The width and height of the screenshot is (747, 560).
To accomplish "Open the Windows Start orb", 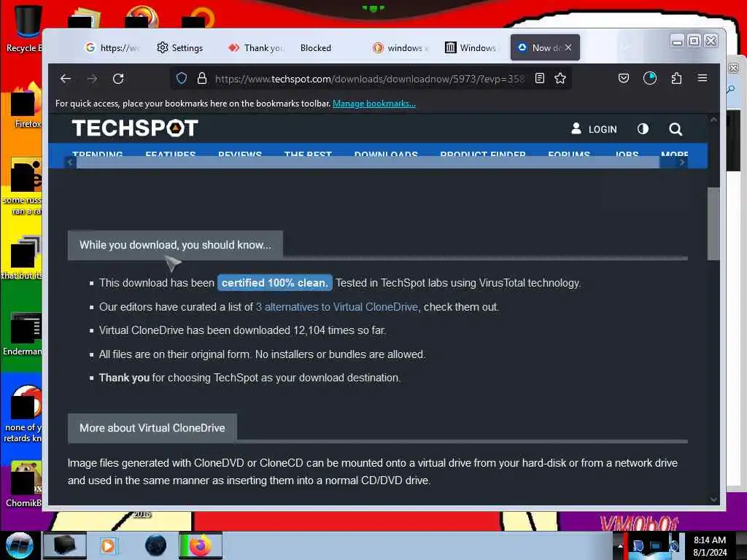I will [x=19, y=545].
